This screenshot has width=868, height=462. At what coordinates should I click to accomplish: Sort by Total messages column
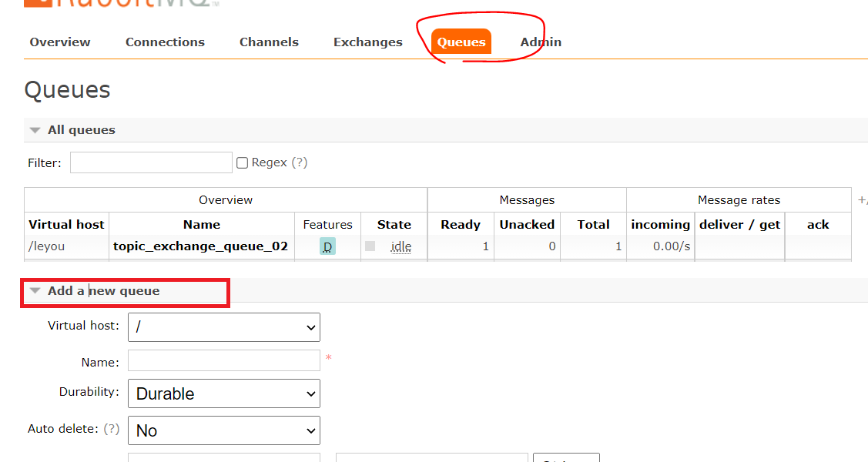coord(593,225)
